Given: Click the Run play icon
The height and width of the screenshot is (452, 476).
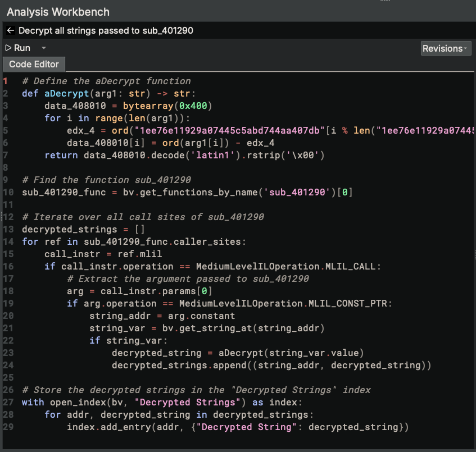Looking at the screenshot, I should point(8,48).
